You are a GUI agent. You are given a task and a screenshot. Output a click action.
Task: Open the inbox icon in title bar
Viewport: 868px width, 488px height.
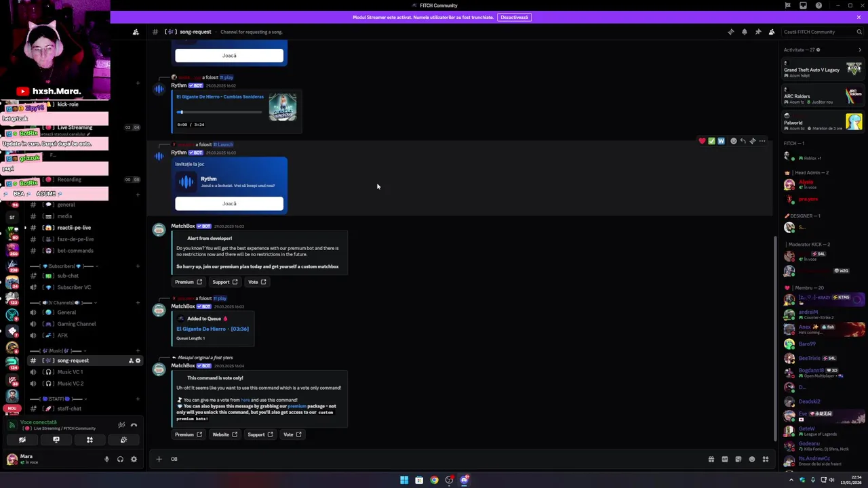click(803, 5)
